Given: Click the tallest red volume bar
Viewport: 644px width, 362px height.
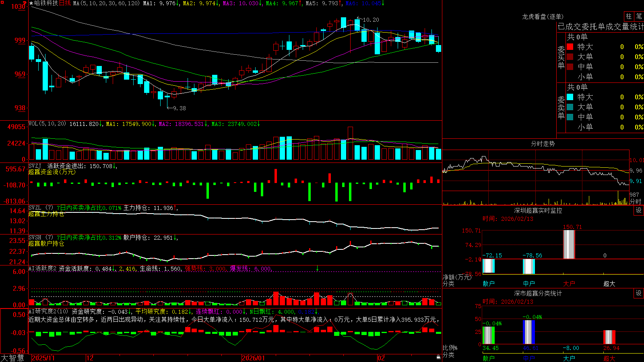Looking at the screenshot, I should point(350,143).
